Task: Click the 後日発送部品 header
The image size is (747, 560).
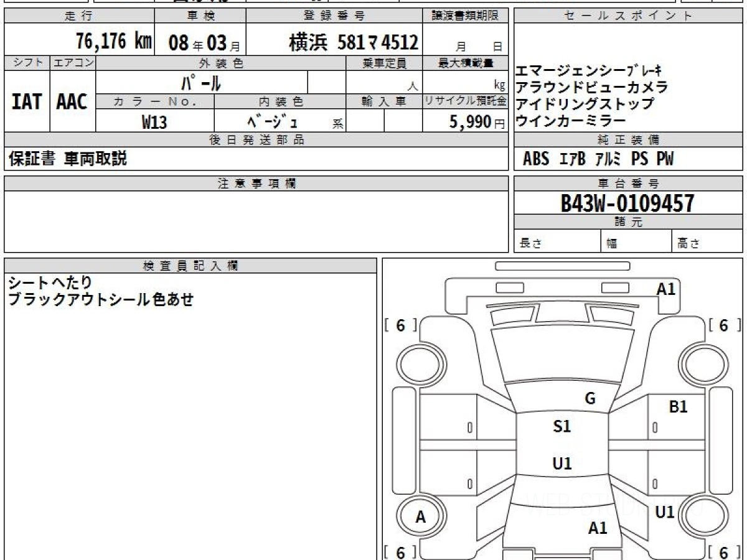Action: coord(256,140)
